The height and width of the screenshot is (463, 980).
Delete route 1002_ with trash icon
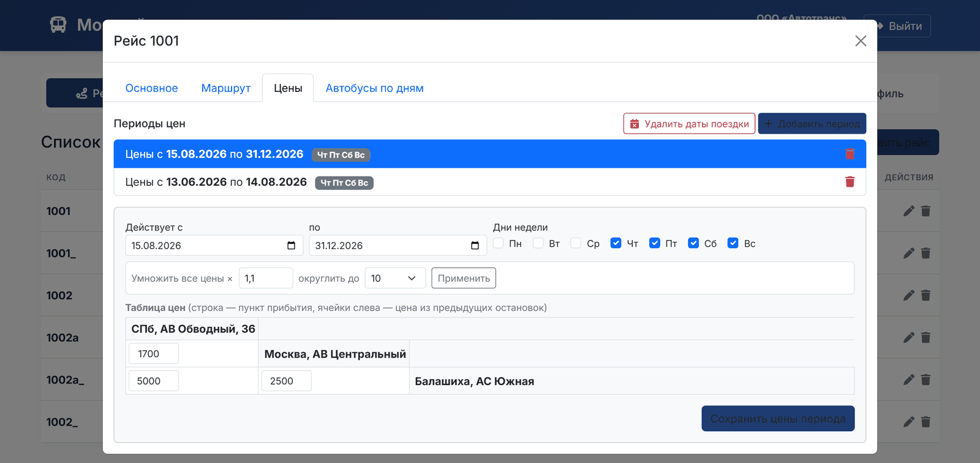925,422
